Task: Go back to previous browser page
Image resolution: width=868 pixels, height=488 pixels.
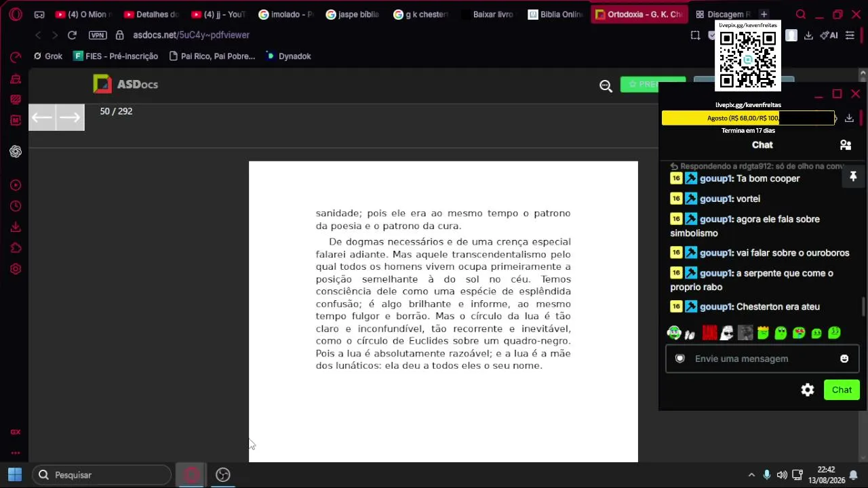Action: [38, 35]
